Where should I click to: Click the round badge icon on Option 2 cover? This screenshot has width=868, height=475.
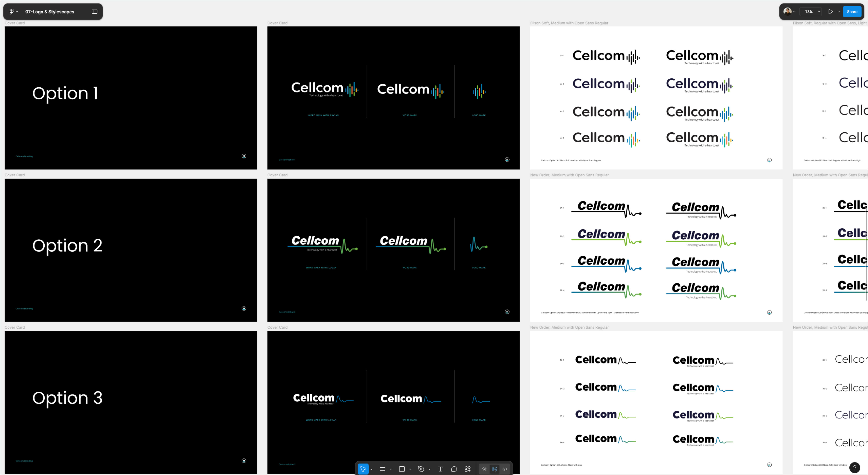(x=244, y=308)
